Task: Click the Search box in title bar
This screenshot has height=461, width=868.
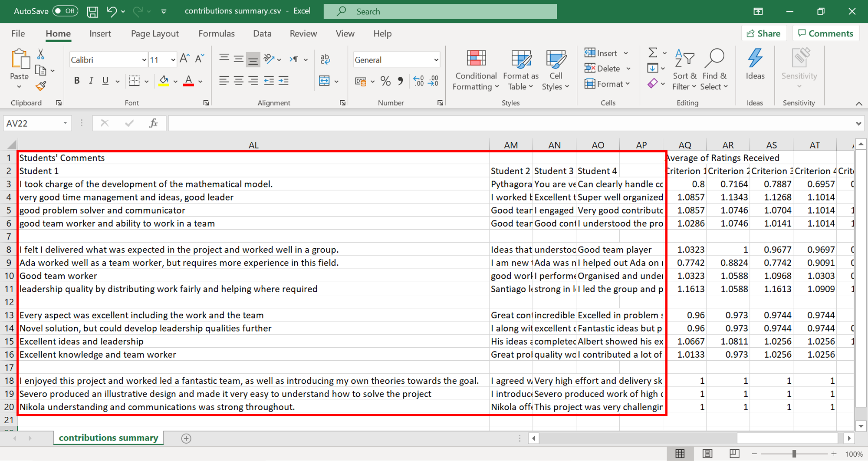Action: coord(440,11)
